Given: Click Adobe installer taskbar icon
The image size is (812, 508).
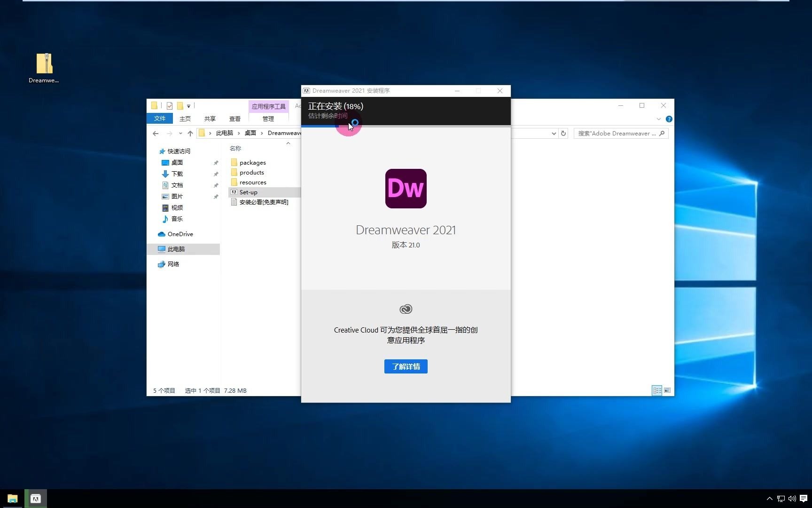Looking at the screenshot, I should coord(36,499).
